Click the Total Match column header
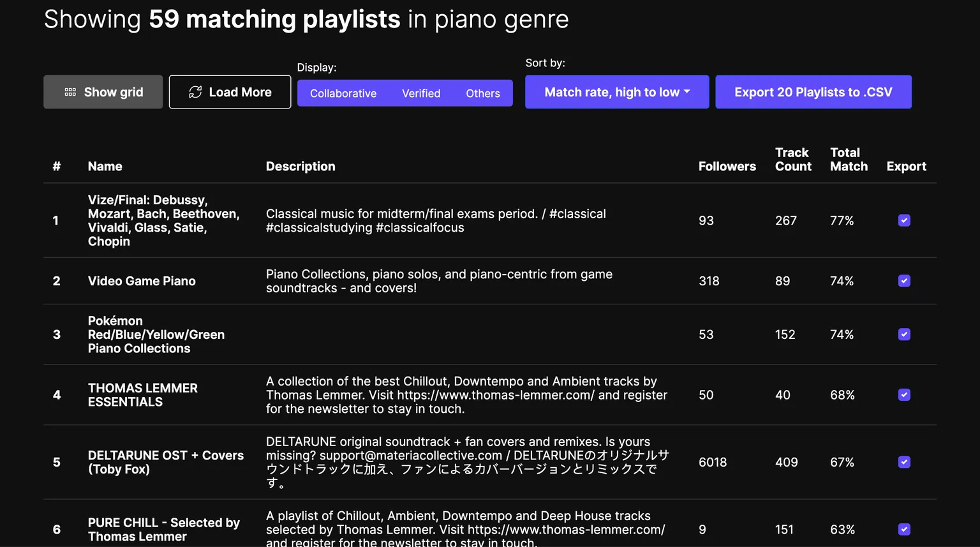Viewport: 980px width, 547px height. [x=849, y=160]
